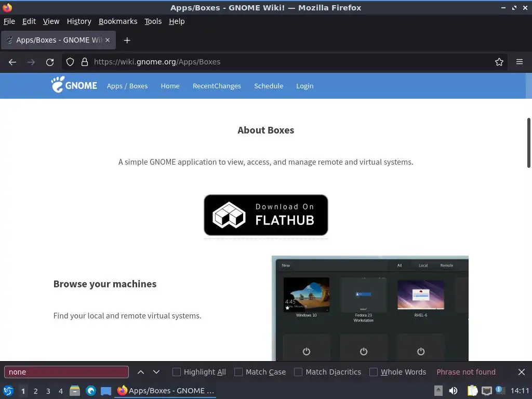This screenshot has width=532, height=399.
Task: Click the network status tray icon
Action: click(486, 391)
